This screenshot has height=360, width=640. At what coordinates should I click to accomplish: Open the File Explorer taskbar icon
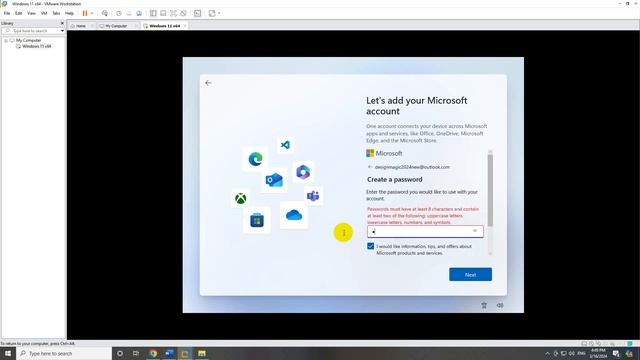pos(202,353)
